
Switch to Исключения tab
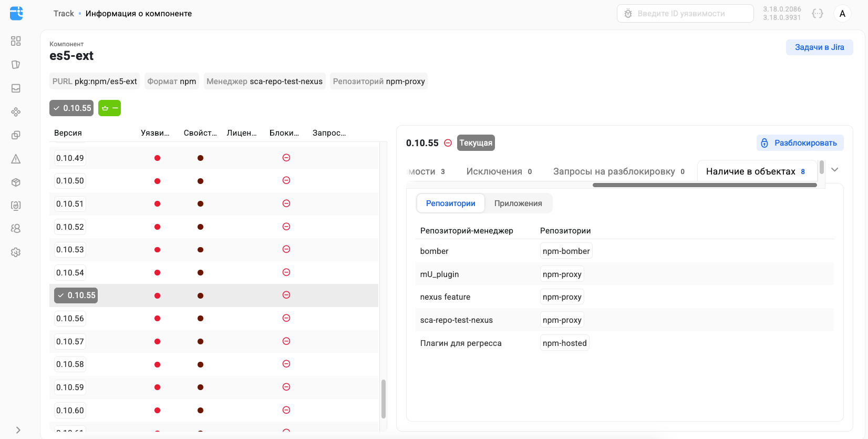point(499,171)
